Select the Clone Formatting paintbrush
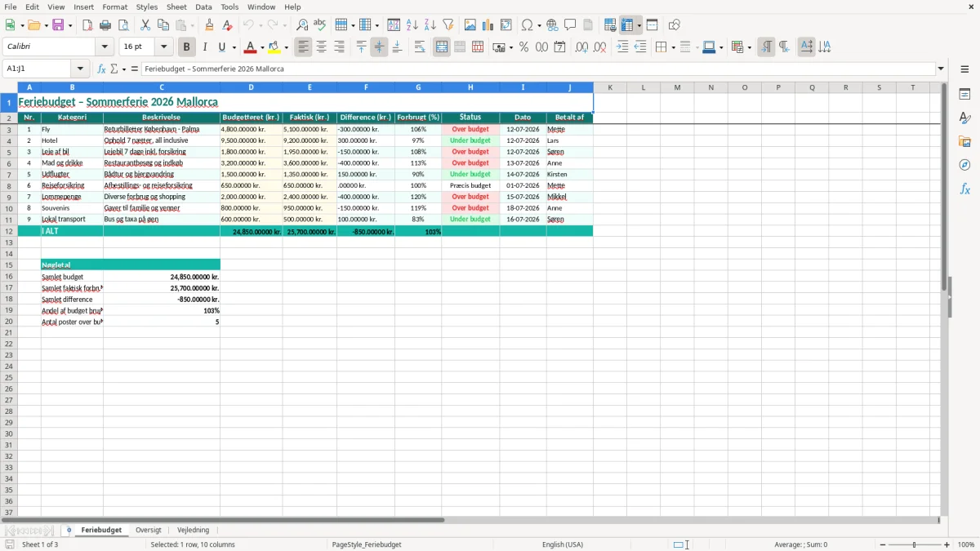This screenshot has width=980, height=551. (x=210, y=25)
